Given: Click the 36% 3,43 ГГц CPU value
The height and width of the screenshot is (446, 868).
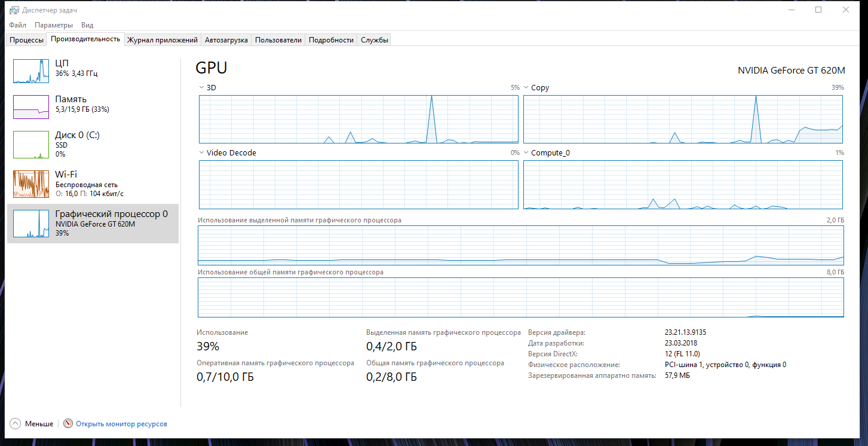Looking at the screenshot, I should 76,74.
